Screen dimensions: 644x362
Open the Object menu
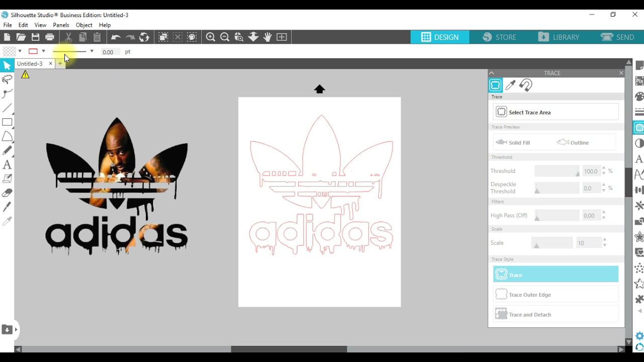[x=84, y=25]
